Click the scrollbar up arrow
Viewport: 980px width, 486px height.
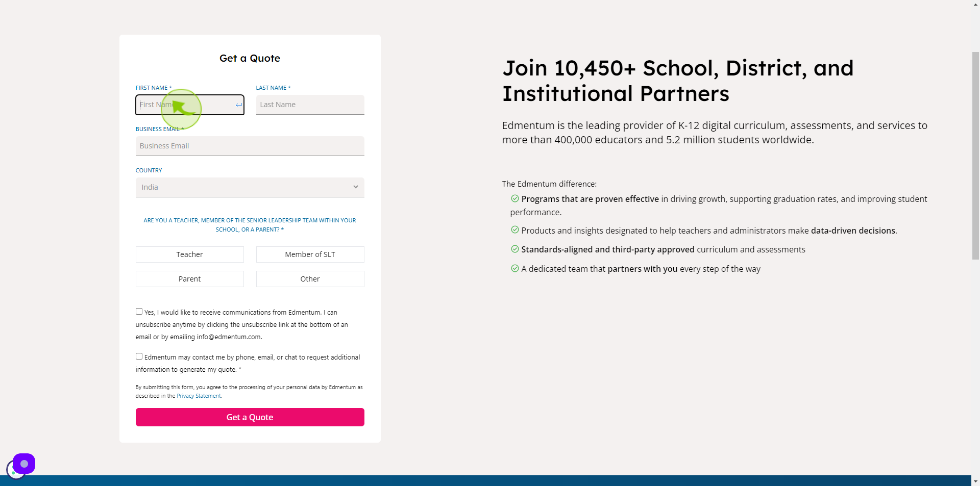[x=975, y=4]
